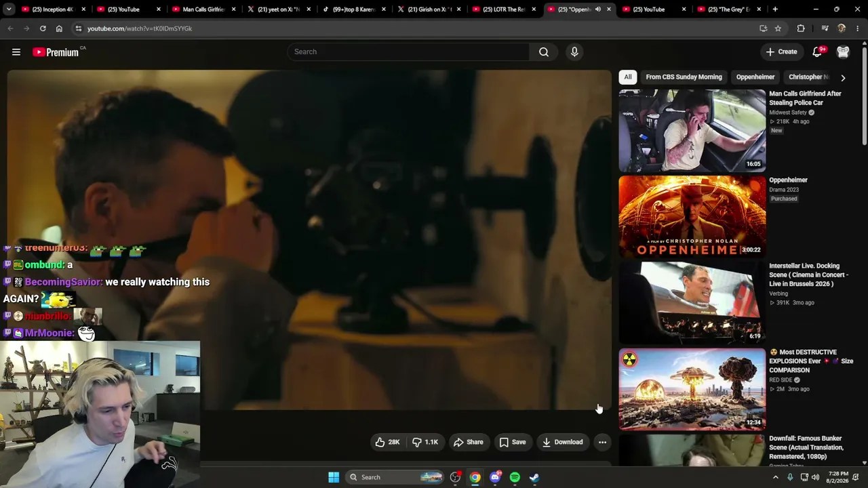Dislike the video with thumbs down

tap(425, 442)
